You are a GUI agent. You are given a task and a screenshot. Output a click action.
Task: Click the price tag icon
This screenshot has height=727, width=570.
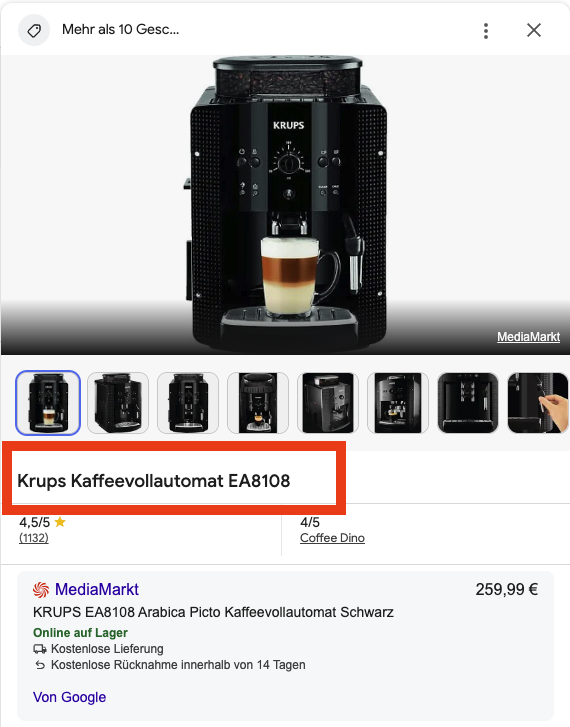point(34,30)
